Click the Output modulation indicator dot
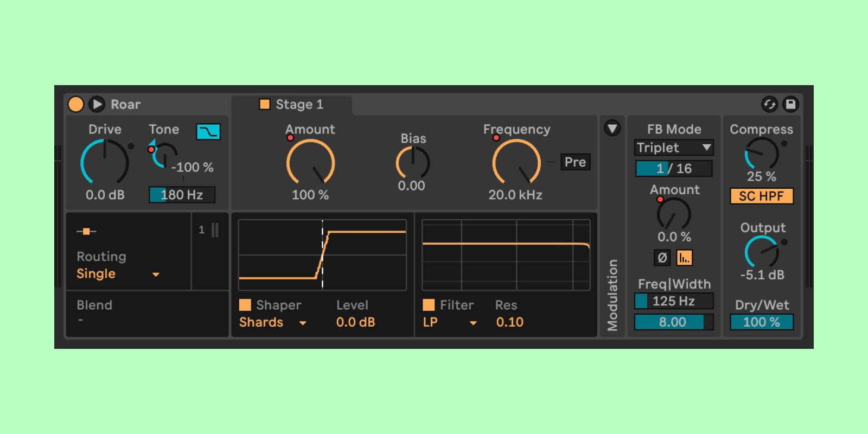 pyautogui.click(x=784, y=242)
